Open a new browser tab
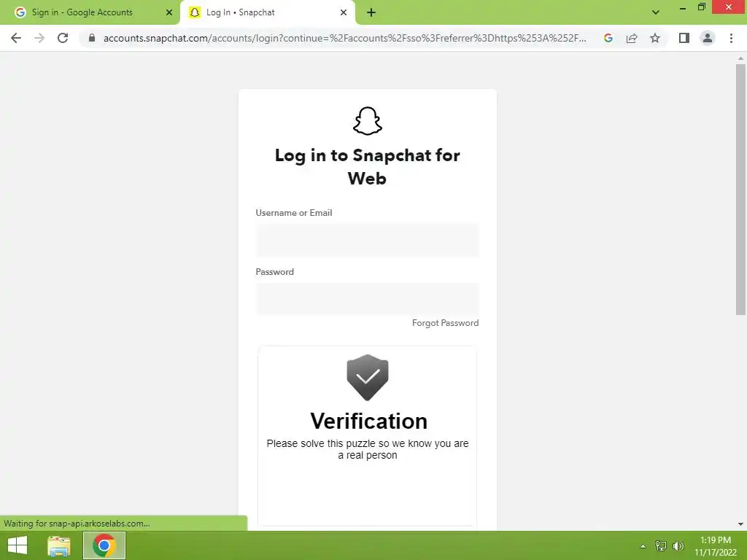 [x=371, y=12]
